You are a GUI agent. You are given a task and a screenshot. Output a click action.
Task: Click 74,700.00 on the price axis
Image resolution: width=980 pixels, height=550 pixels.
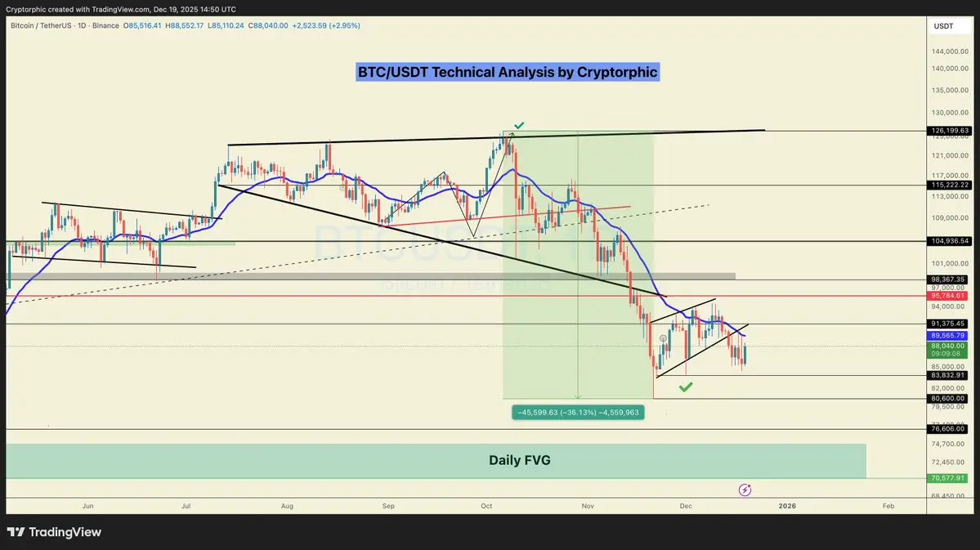click(948, 444)
